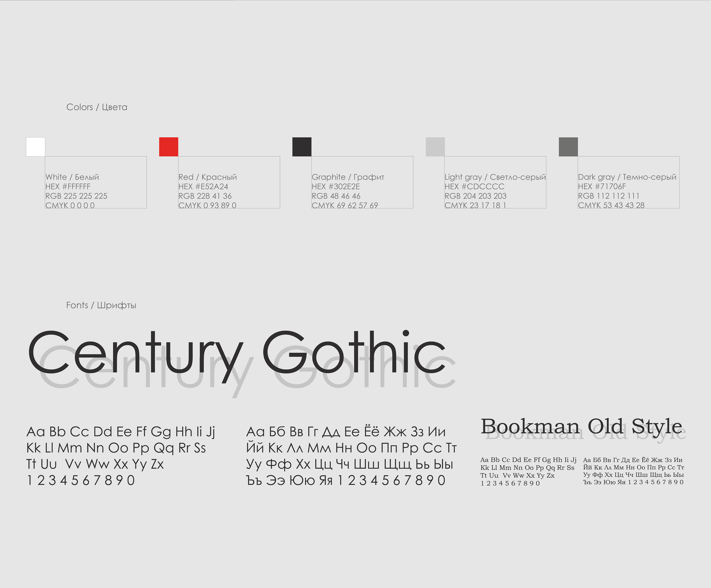Viewport: 711px width, 588px height.
Task: Click the HEX #E52A24 text
Action: click(203, 187)
